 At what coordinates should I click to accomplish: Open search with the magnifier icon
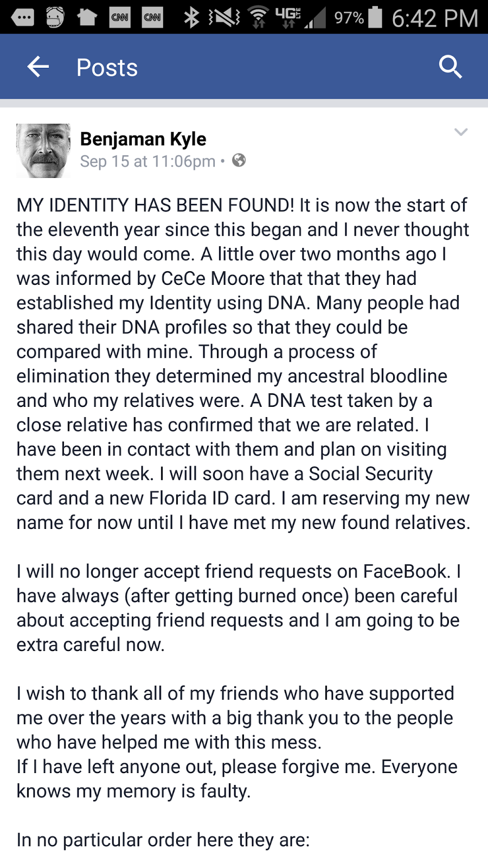(x=450, y=67)
